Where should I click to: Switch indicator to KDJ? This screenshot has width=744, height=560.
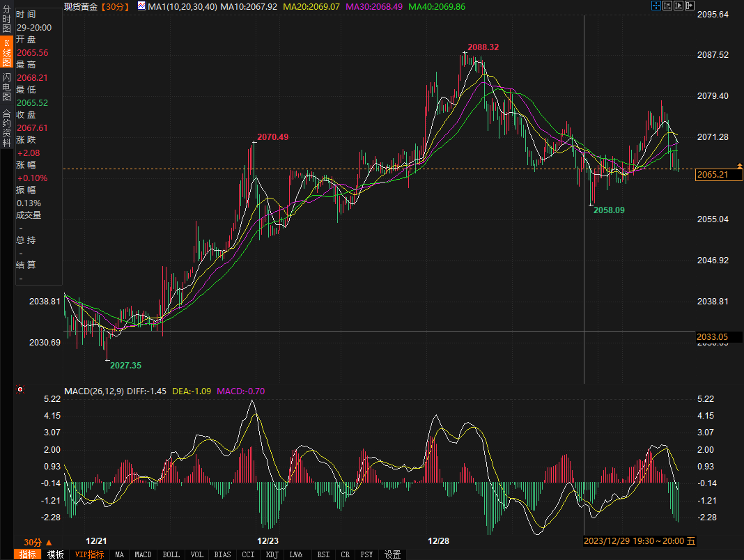click(272, 554)
